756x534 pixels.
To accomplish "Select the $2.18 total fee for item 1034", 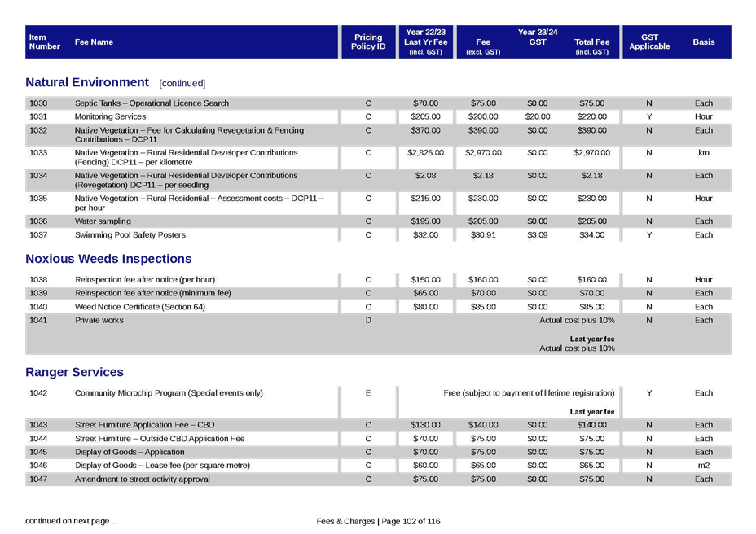I will 592,176.
